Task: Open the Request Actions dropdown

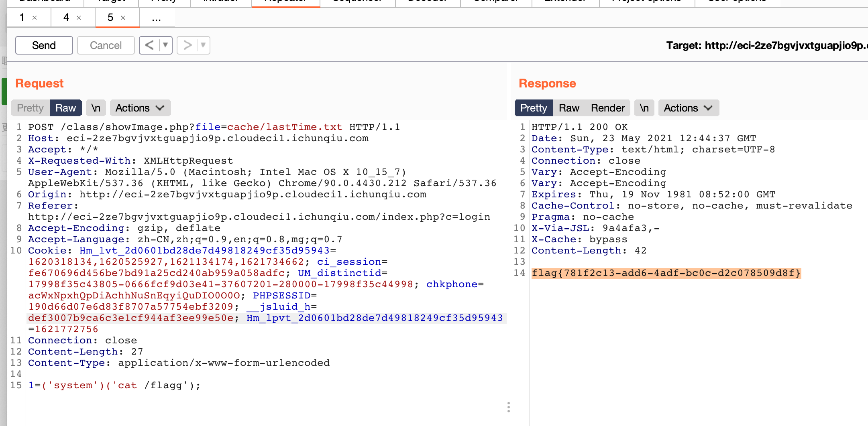Action: pyautogui.click(x=140, y=108)
